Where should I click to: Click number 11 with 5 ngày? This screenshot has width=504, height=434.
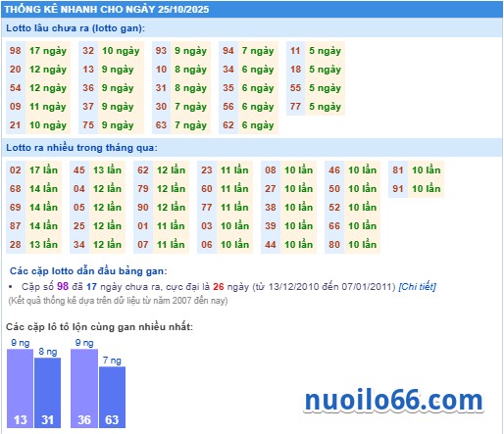(x=295, y=51)
